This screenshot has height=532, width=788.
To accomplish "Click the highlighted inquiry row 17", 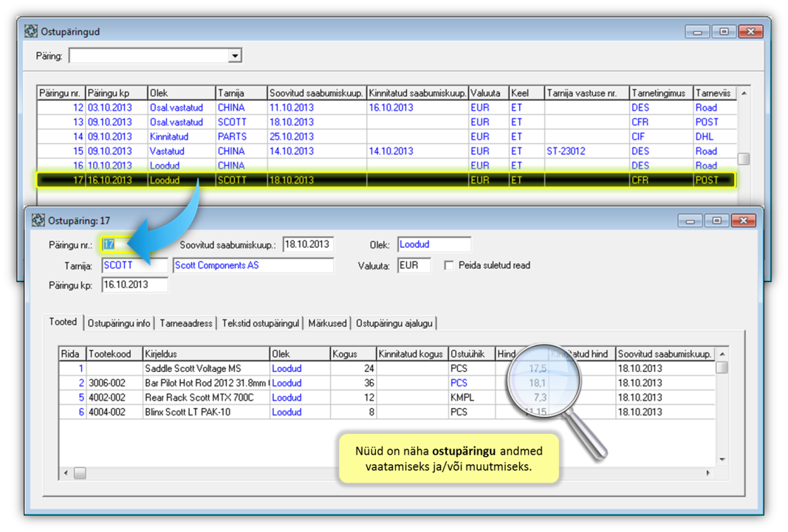I will coord(386,180).
